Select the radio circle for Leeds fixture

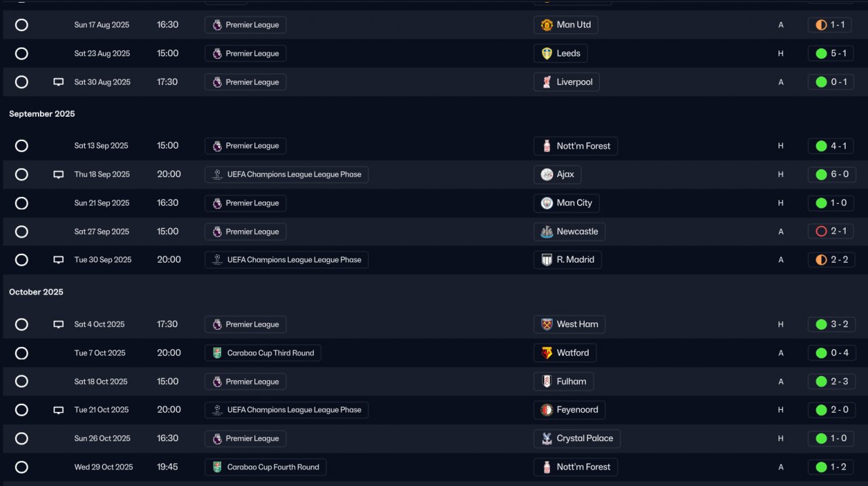[x=22, y=54]
